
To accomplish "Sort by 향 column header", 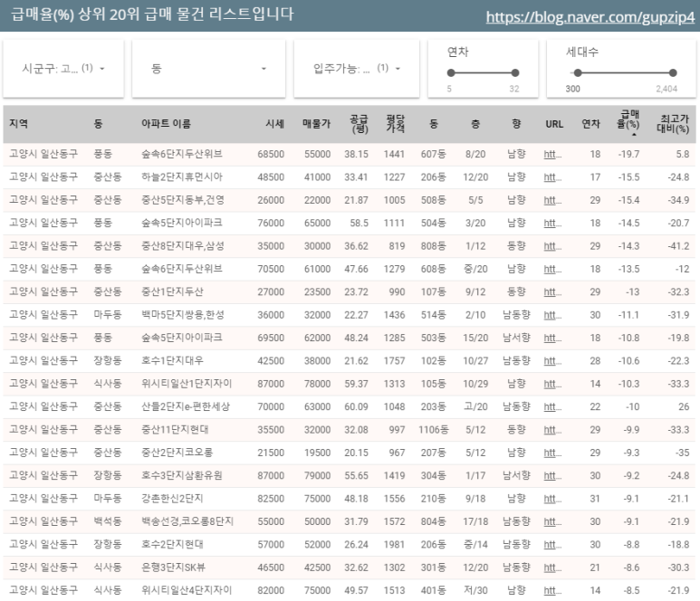I will (x=516, y=124).
